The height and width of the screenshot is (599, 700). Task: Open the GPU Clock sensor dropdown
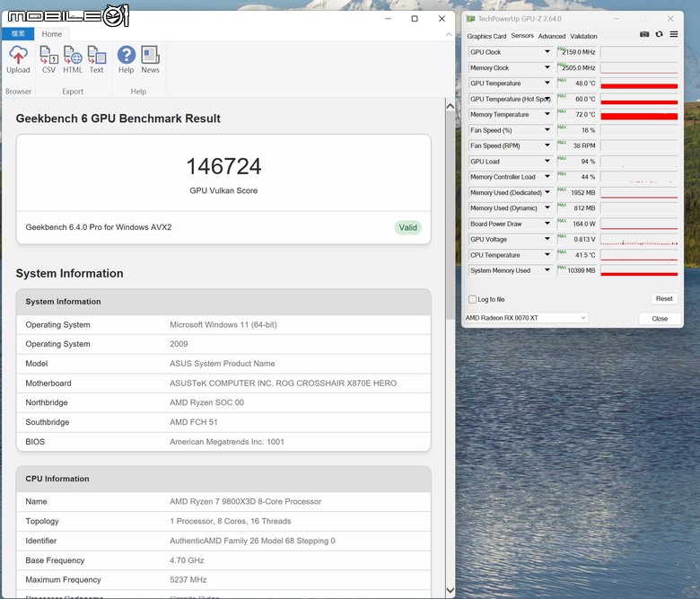(547, 52)
